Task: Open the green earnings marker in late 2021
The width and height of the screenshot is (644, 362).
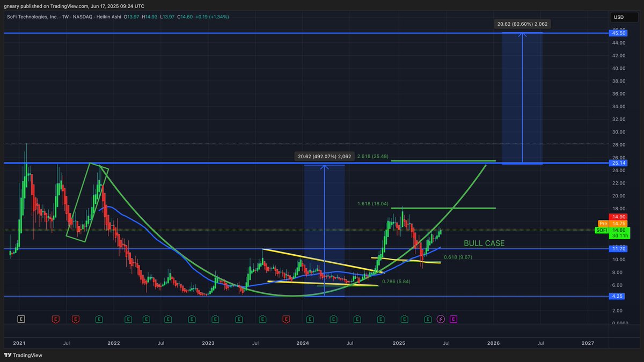Action: [x=99, y=319]
